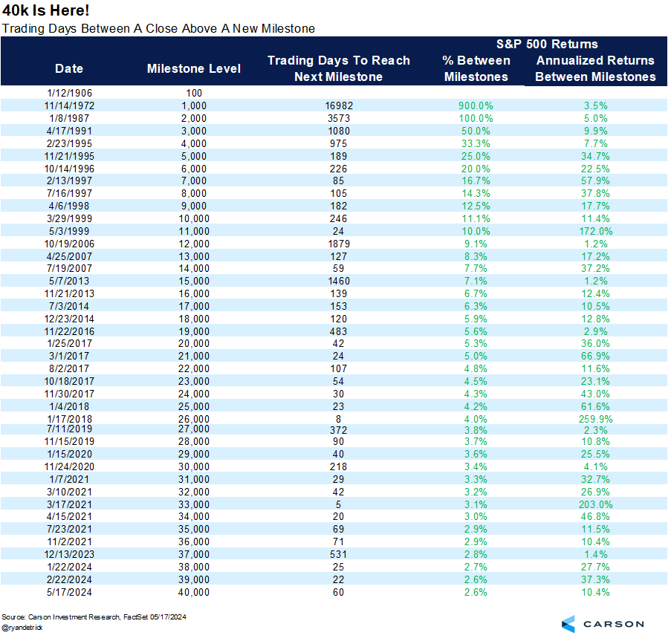Click the "S&P 500 Returns" group header
668x644 pixels.
547,44
